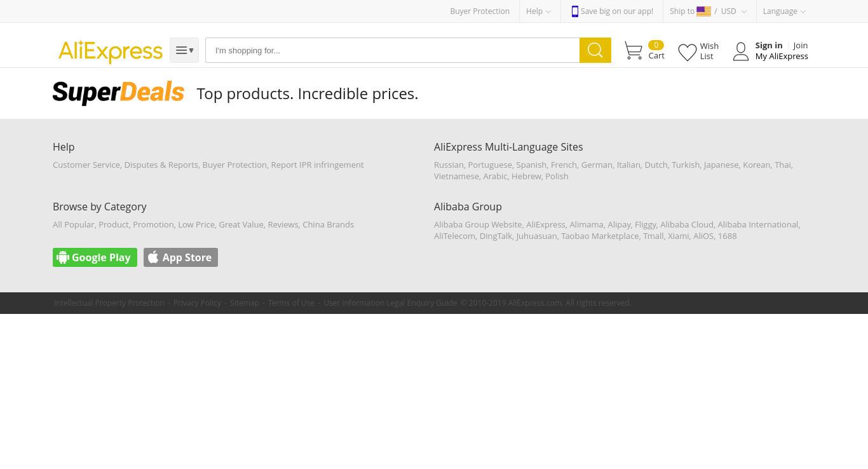Click the App Store download button
This screenshot has height=469, width=868.
(180, 257)
